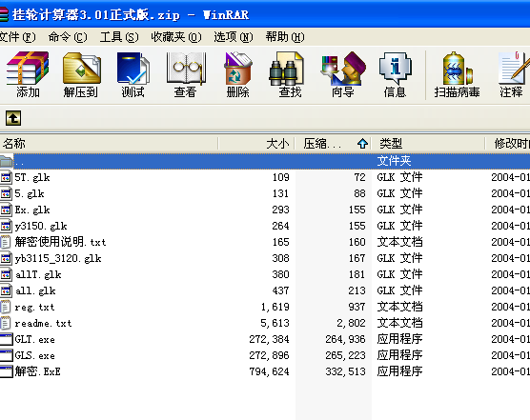
Task: Click the text icon of 解密使用说明.txt
Action: click(x=5, y=242)
